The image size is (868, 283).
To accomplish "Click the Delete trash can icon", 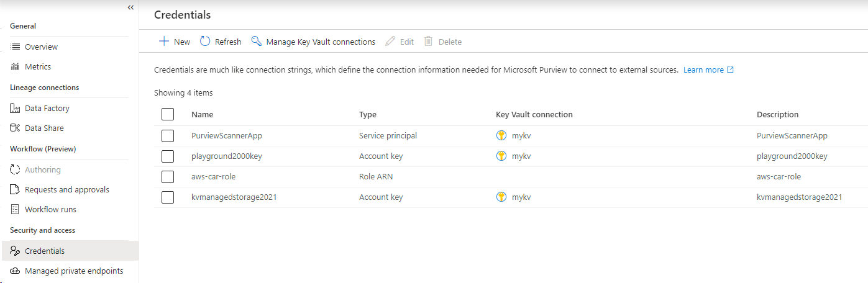I will (x=428, y=42).
